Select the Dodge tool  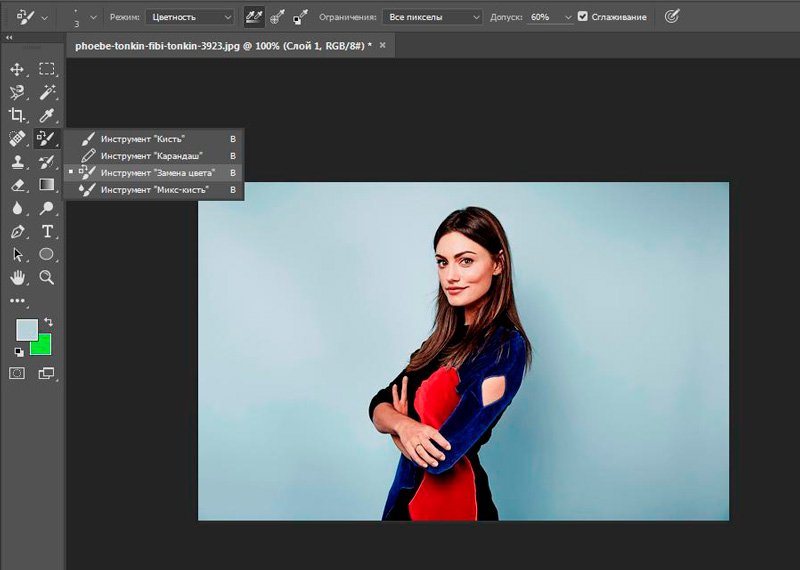[46, 208]
